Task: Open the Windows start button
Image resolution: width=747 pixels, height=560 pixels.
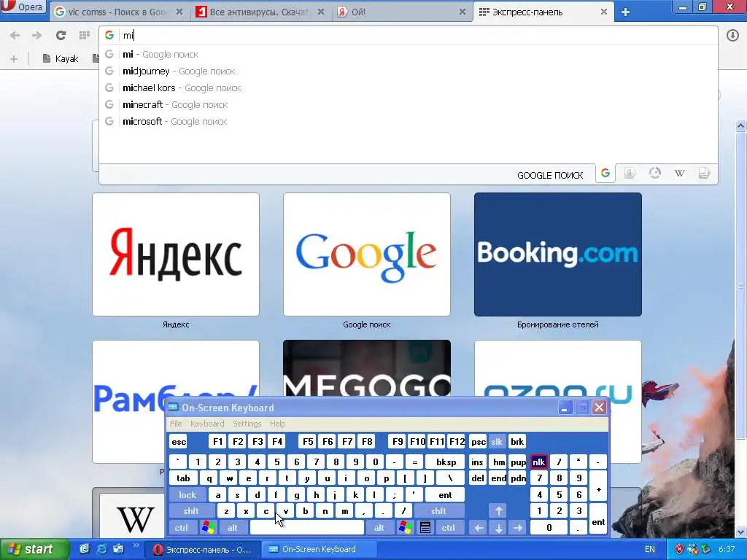Action: 34,549
